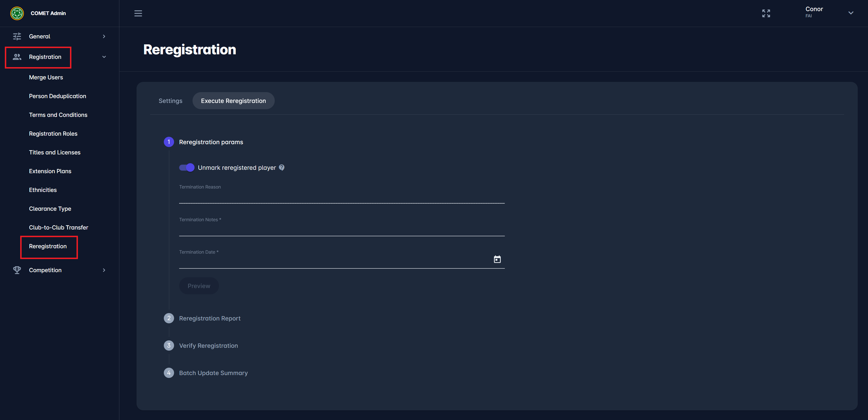The image size is (868, 420).
Task: Select the Execute Reregistration tab
Action: coord(233,101)
